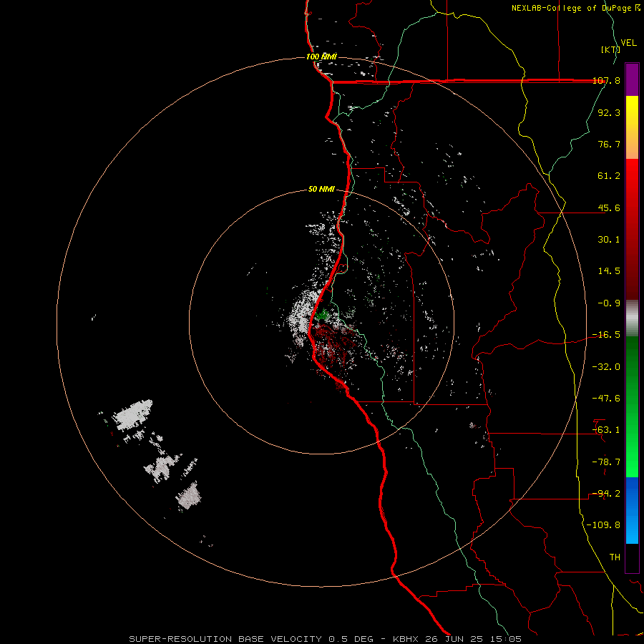Select the 30.1 scale value
The image size is (644, 644).
click(x=609, y=240)
